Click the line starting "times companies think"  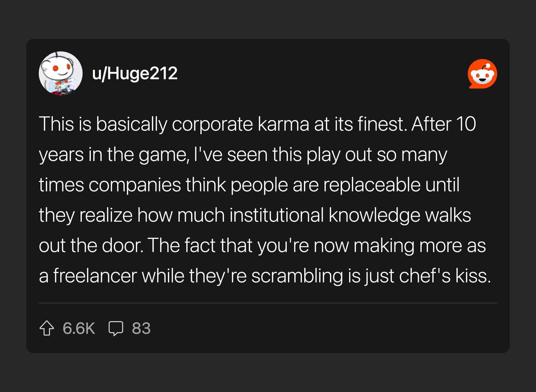pyautogui.click(x=249, y=185)
